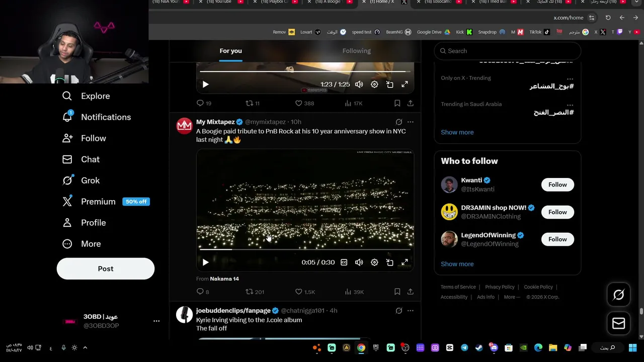Show hidden system tray icons chevron
Image resolution: width=644 pixels, height=362 pixels.
85,347
